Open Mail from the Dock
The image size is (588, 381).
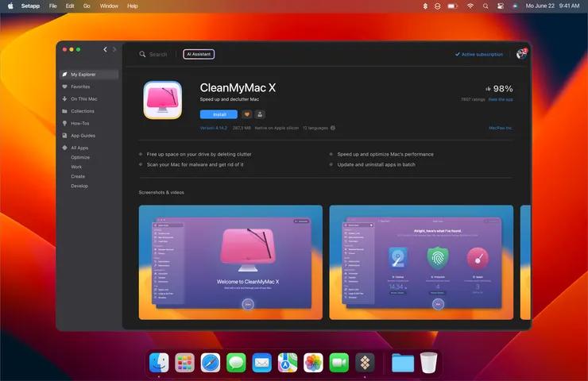(261, 363)
